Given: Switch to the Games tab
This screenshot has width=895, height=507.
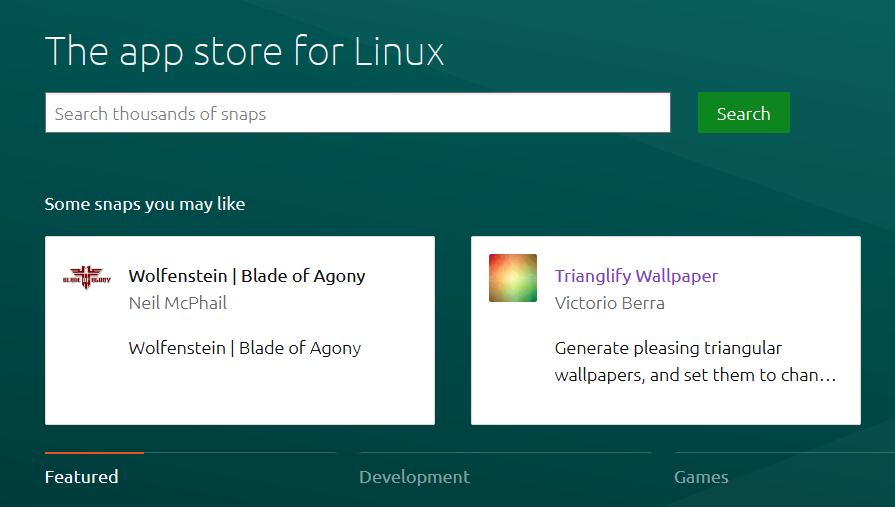Looking at the screenshot, I should tap(701, 477).
